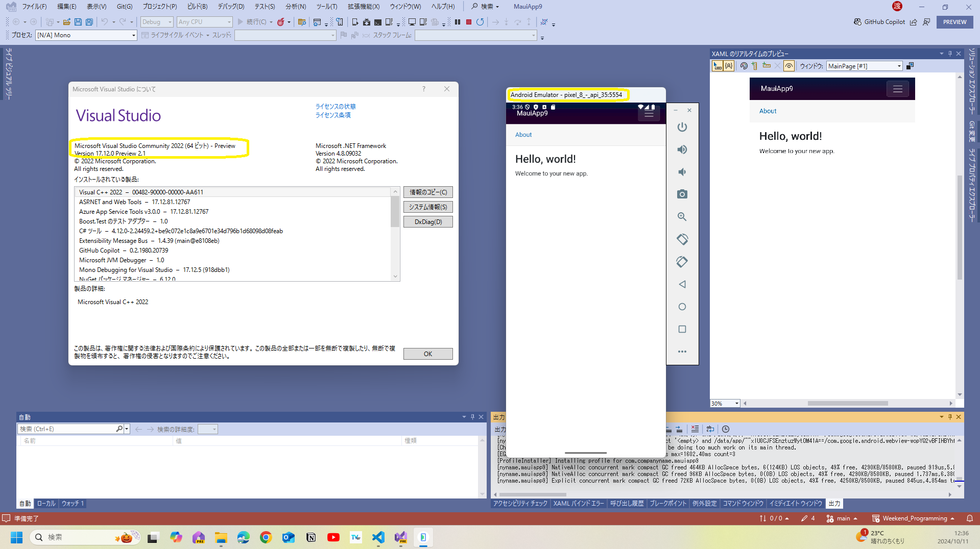Toggle pin on the 自動 panel
Image resolution: width=980 pixels, height=549 pixels.
click(x=472, y=417)
